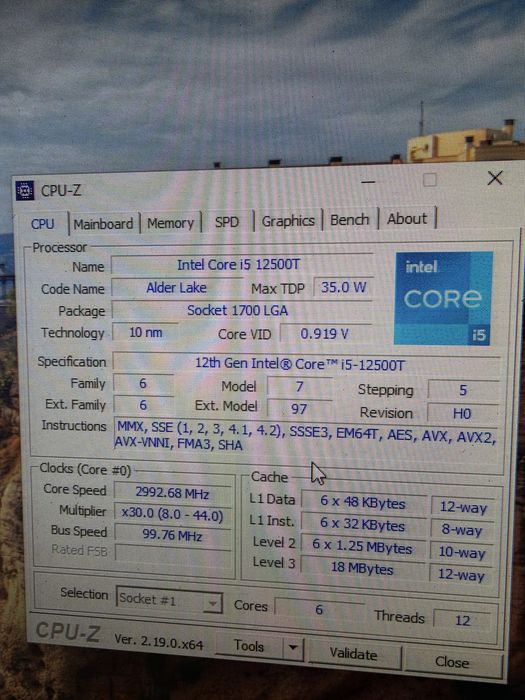
Task: Click the Validate button
Action: 353,654
